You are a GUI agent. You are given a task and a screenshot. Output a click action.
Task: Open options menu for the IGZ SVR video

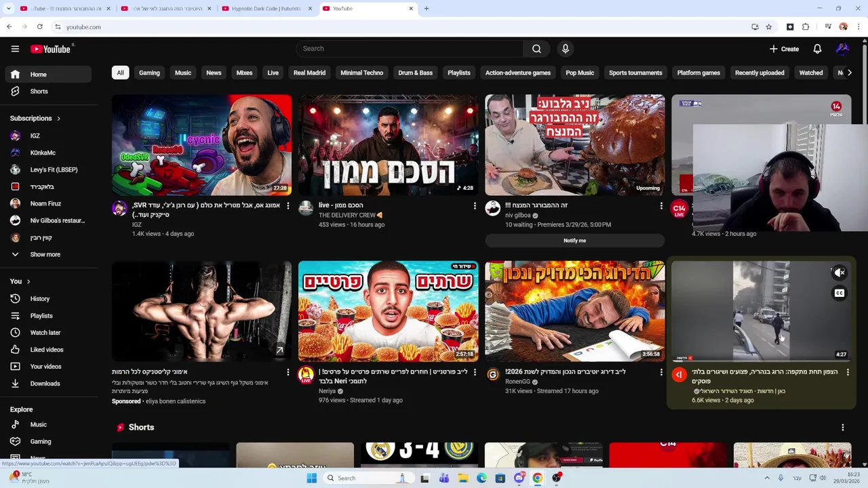(288, 205)
